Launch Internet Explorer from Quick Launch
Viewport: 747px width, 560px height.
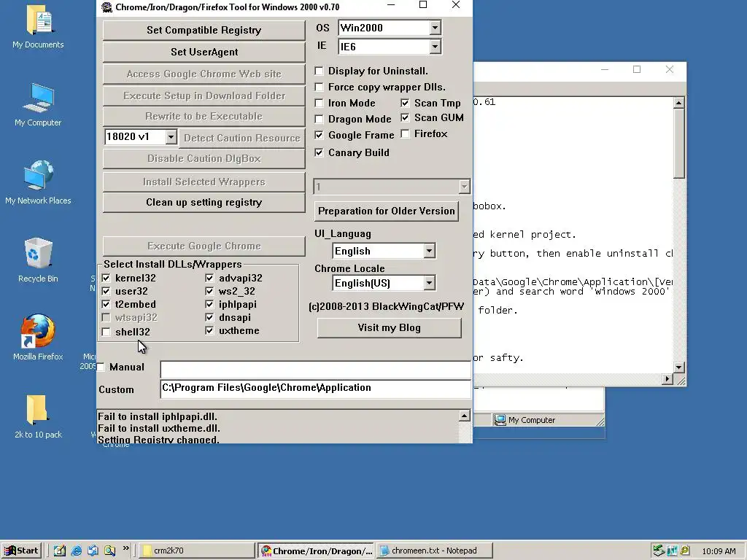click(76, 551)
